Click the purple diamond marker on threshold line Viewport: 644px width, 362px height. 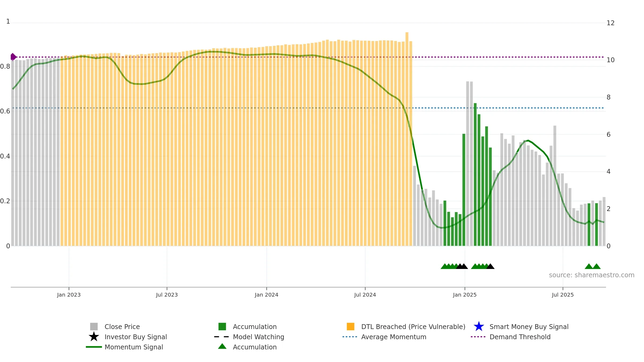13,57
